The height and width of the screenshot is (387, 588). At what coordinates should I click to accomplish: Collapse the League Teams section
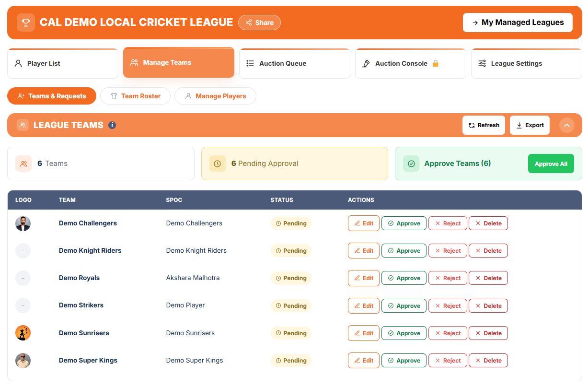click(x=566, y=125)
